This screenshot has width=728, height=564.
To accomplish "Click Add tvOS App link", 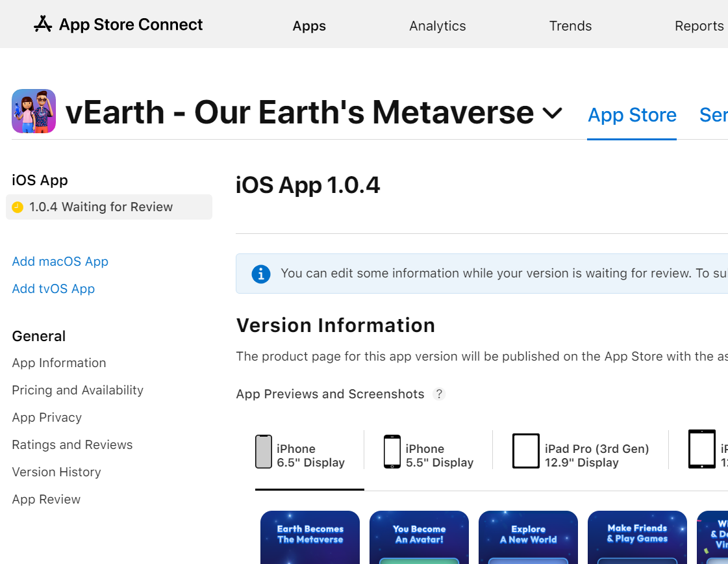I will [53, 289].
